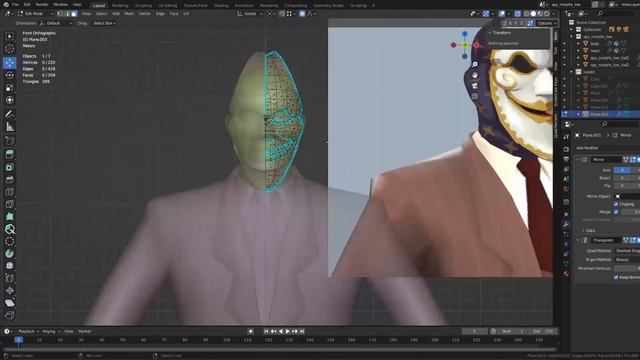Image resolution: width=640 pixels, height=360 pixels.
Task: Open Global transform orientation dropdown
Action: [249, 13]
